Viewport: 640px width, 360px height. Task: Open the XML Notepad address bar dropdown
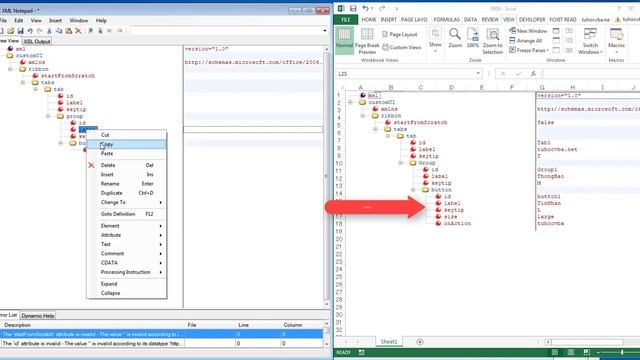pyautogui.click(x=325, y=31)
